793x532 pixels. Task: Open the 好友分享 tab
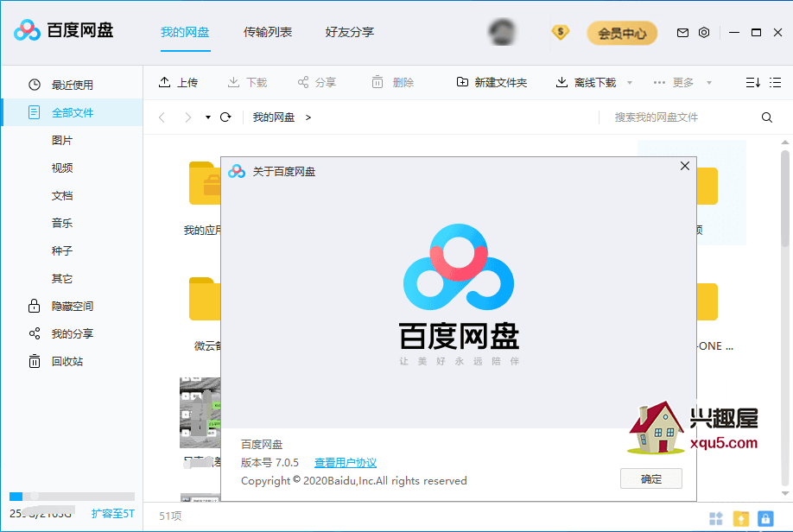(x=350, y=32)
